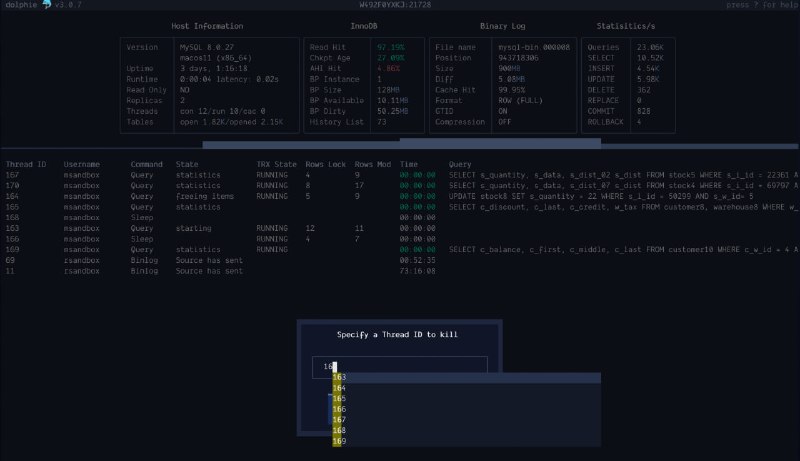Focus the Thread ID to kill input field
The height and width of the screenshot is (461, 800).
(399, 367)
